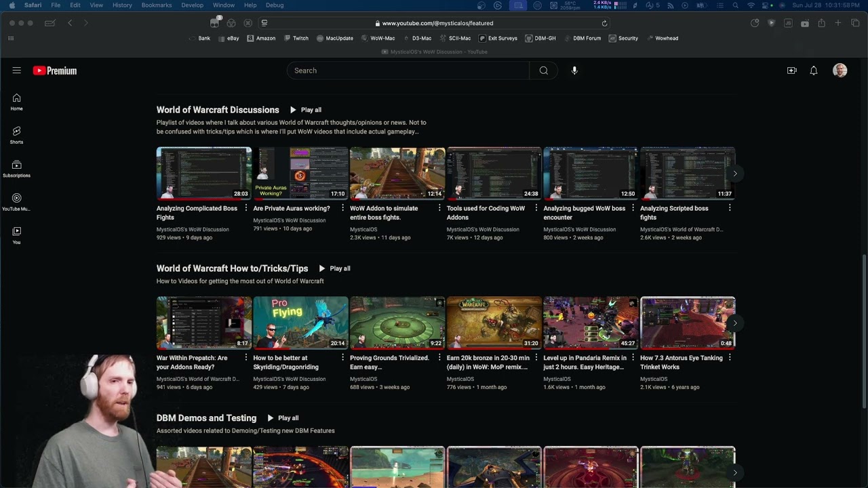Viewport: 868px width, 488px height.
Task: Open War Within Prepatch video title
Action: click(192, 363)
